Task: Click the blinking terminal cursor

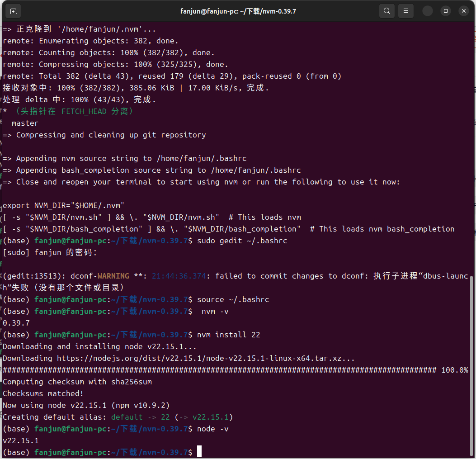Action: (198, 451)
